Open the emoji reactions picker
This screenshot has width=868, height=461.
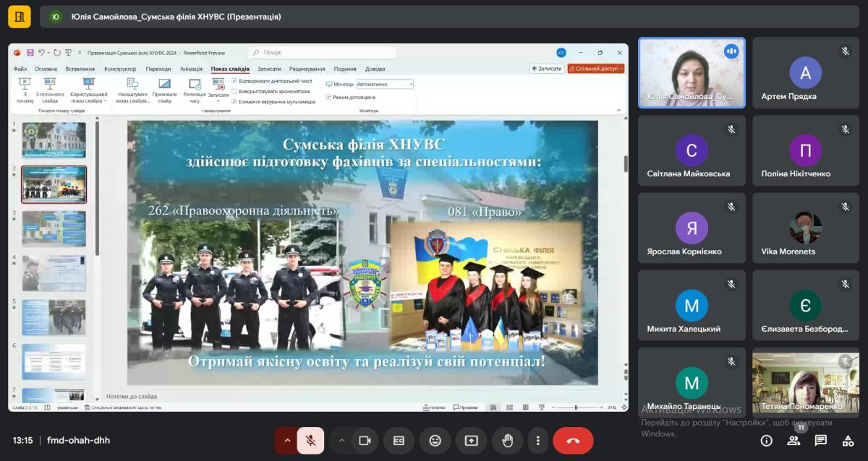coord(435,441)
